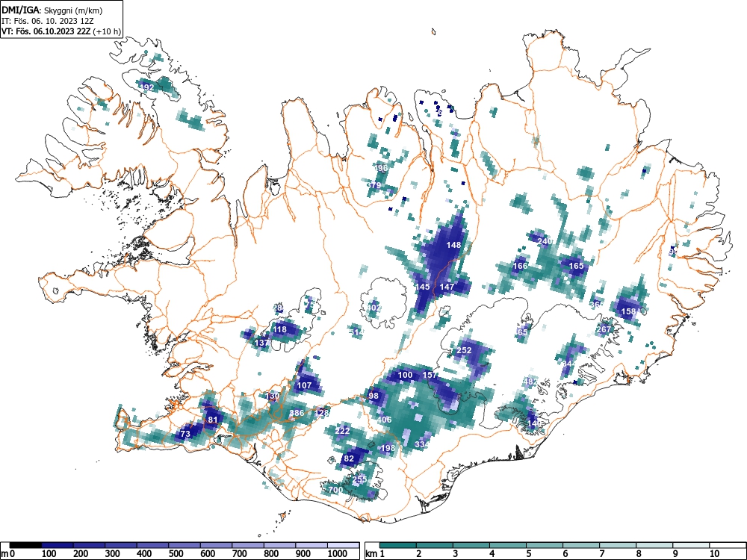Click the visibility value 496 in the north

pos(381,168)
